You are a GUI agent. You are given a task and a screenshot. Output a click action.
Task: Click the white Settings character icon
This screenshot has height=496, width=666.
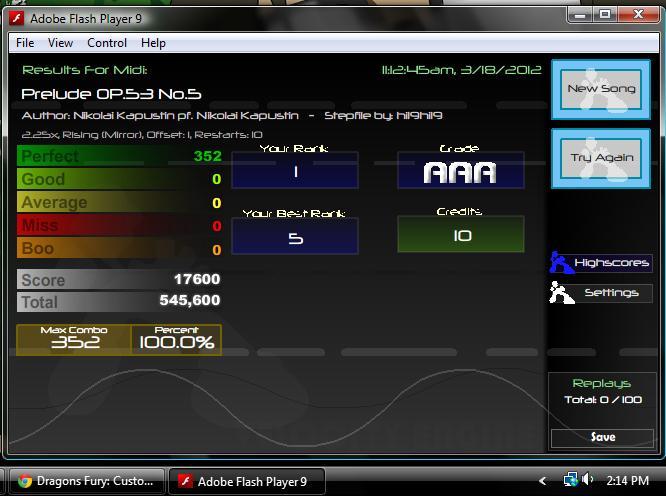pos(561,293)
